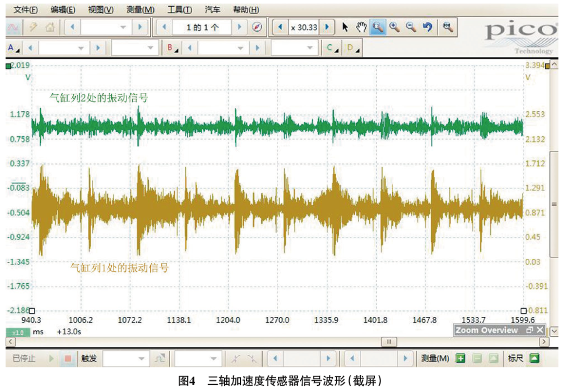The height and width of the screenshot is (392, 562).
Task: Increase channel B input range
Action: point(258,48)
